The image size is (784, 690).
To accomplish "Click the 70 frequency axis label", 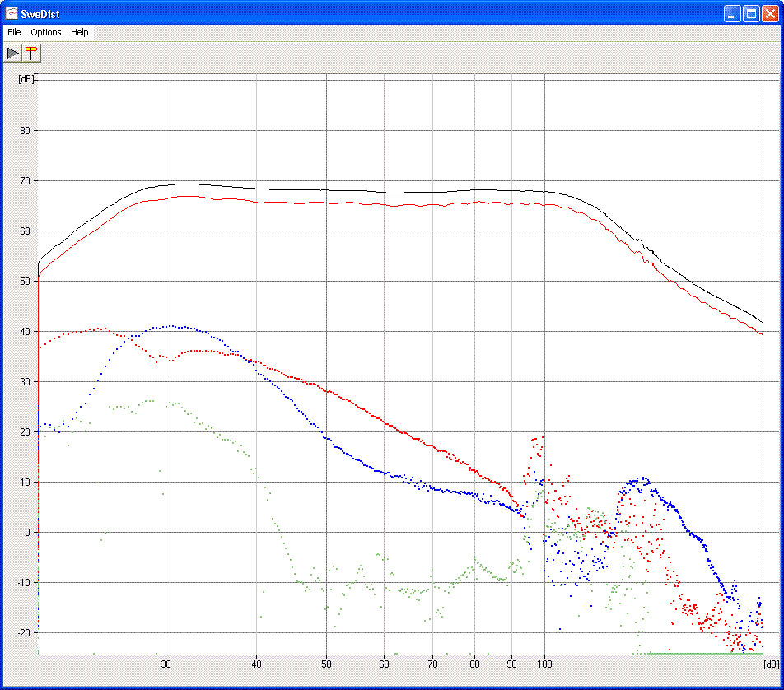I will pos(432,664).
